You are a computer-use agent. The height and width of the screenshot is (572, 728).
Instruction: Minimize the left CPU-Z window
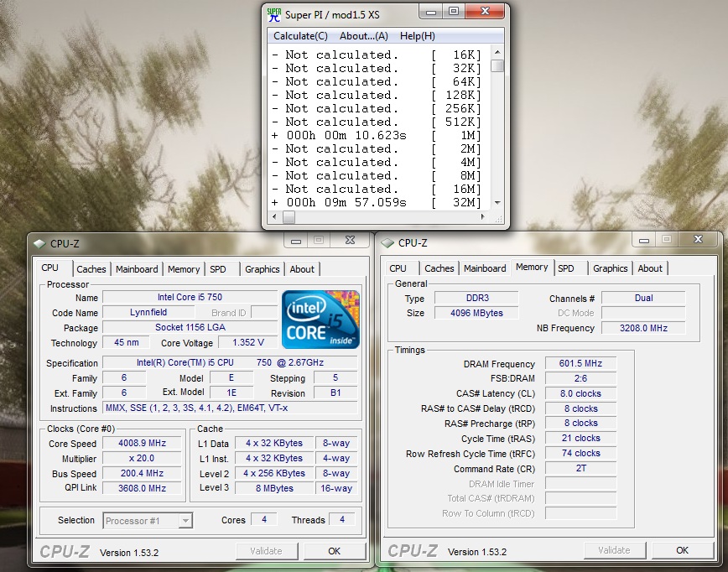296,241
